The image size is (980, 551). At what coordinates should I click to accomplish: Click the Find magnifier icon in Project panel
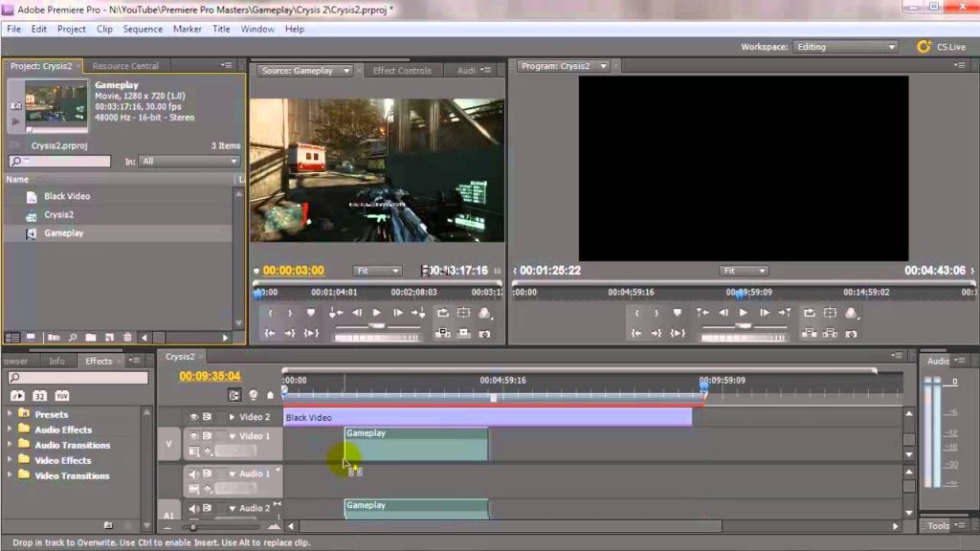(72, 338)
